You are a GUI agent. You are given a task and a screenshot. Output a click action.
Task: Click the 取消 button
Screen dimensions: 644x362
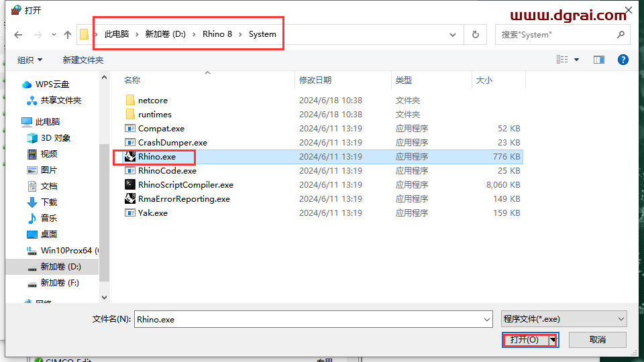pos(598,340)
